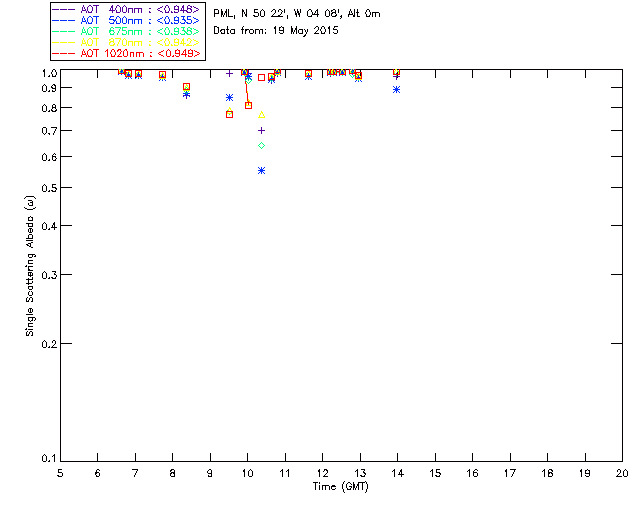
Task: Click the AOT 870nm legend entry
Action: pos(126,42)
